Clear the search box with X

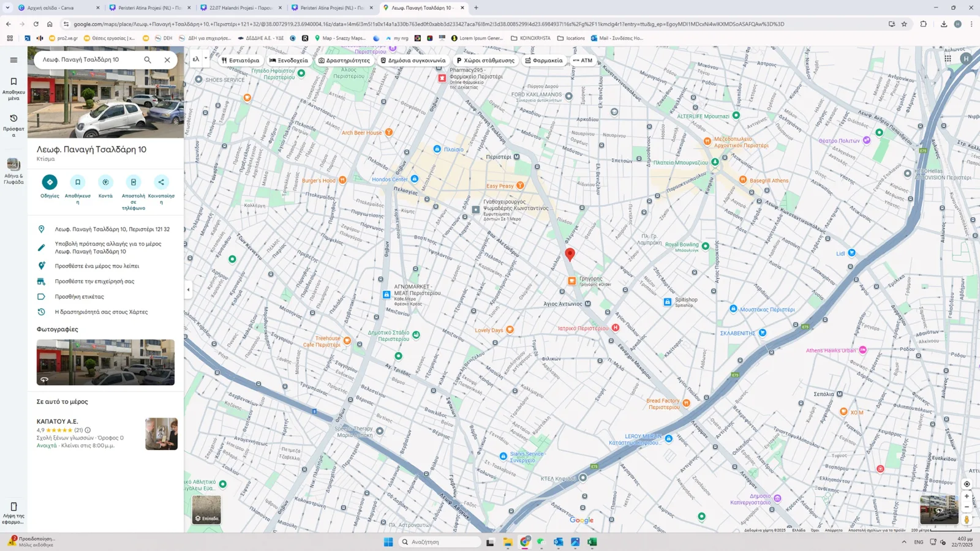[x=167, y=60]
